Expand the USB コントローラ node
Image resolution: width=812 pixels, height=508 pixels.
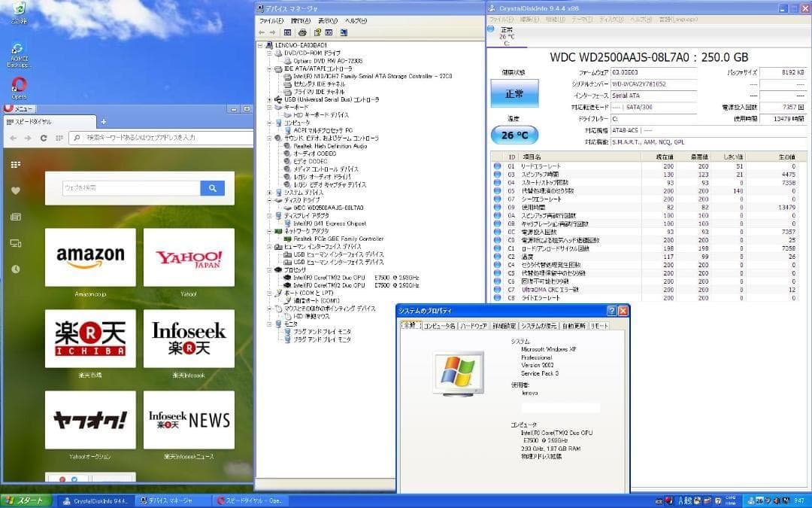point(269,99)
